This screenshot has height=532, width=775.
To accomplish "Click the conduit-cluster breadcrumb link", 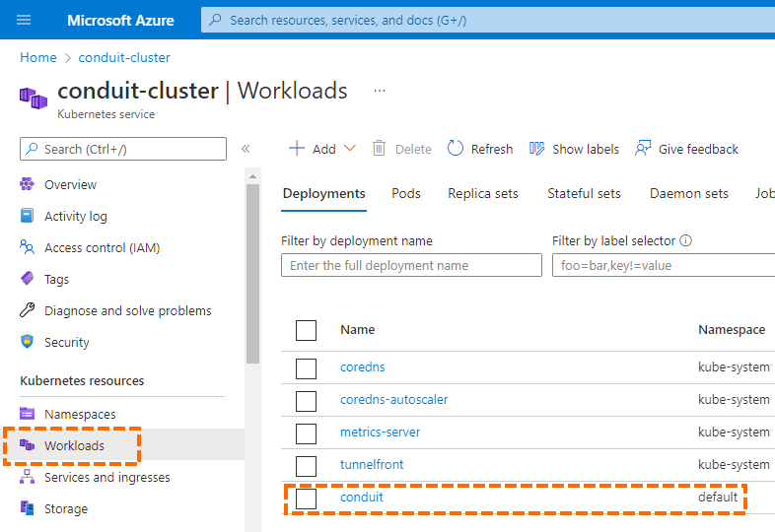I will (x=124, y=57).
